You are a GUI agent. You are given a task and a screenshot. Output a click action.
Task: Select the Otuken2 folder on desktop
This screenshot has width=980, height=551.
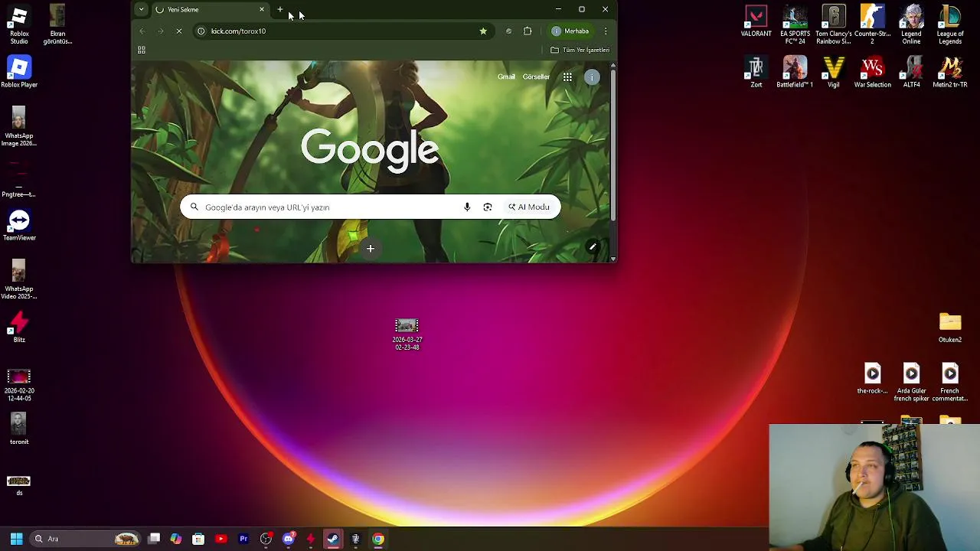(x=950, y=327)
